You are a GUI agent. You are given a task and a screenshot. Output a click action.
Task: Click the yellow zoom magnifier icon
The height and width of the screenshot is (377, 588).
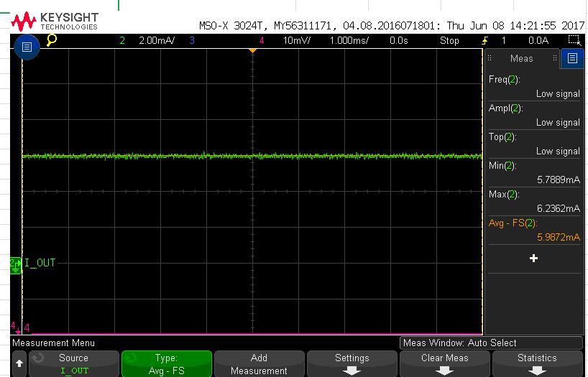(x=52, y=39)
